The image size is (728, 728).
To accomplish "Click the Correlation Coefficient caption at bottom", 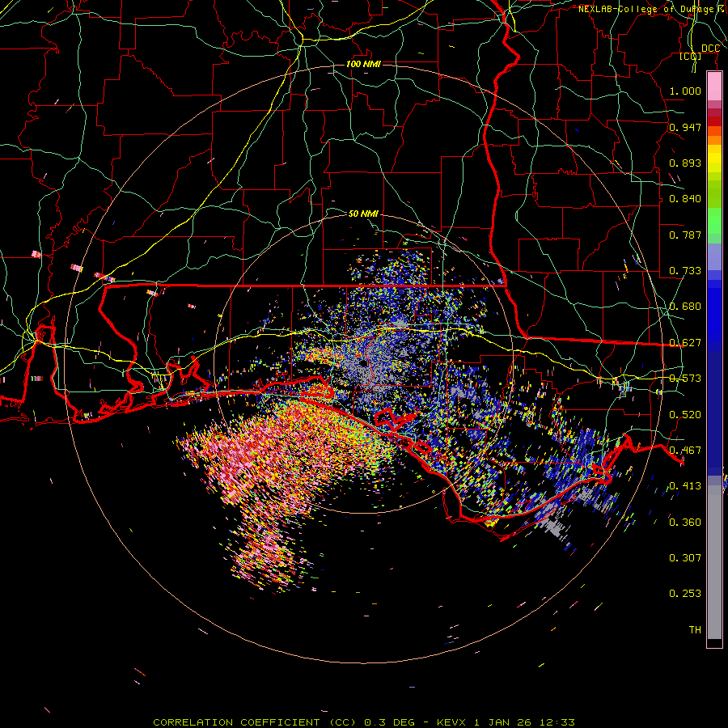I will pyautogui.click(x=364, y=722).
